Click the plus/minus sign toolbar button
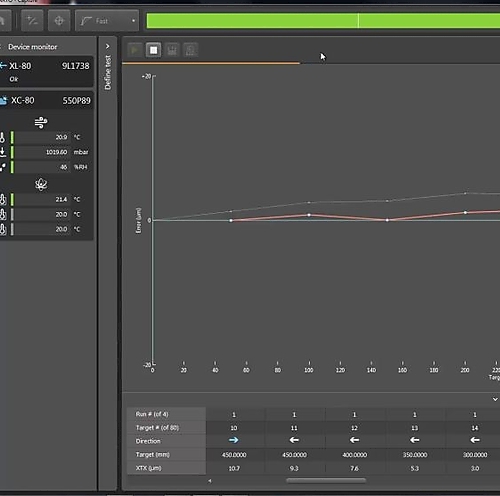The image size is (500, 496). click(x=32, y=21)
